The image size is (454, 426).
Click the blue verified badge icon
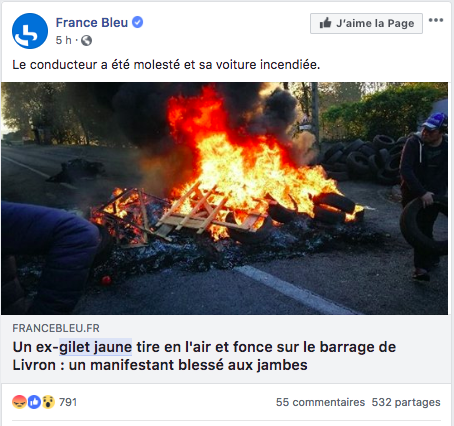[x=137, y=22]
